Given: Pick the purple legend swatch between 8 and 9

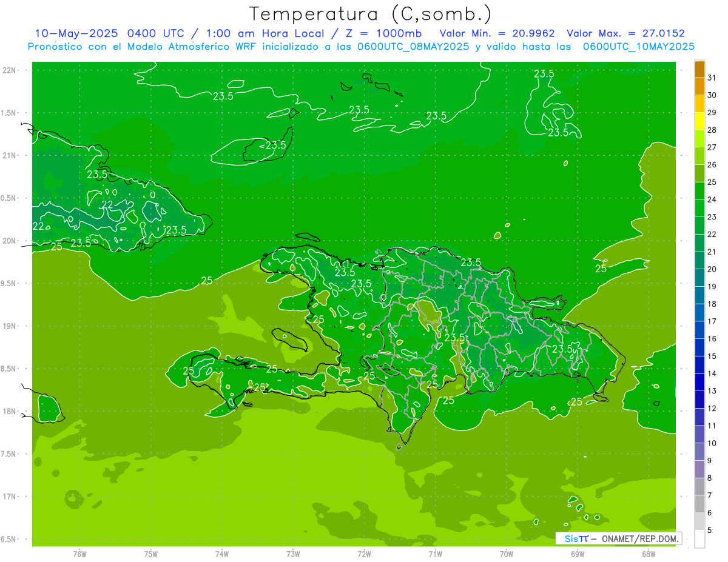Looking at the screenshot, I should 699,470.
